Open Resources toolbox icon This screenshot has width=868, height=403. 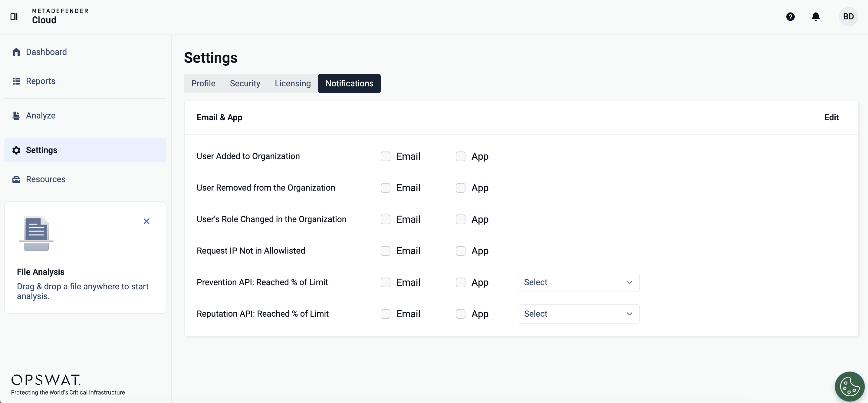point(16,179)
